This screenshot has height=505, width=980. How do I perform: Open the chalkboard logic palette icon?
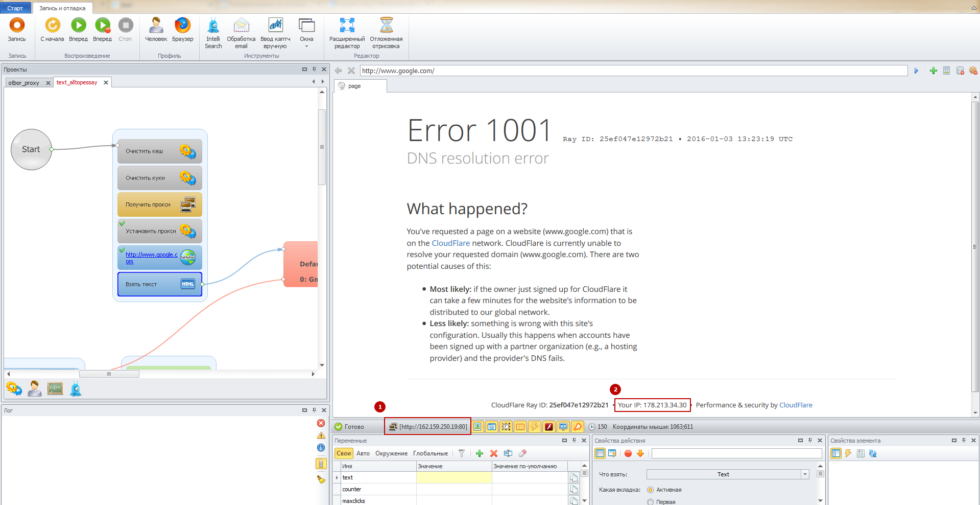(x=55, y=389)
